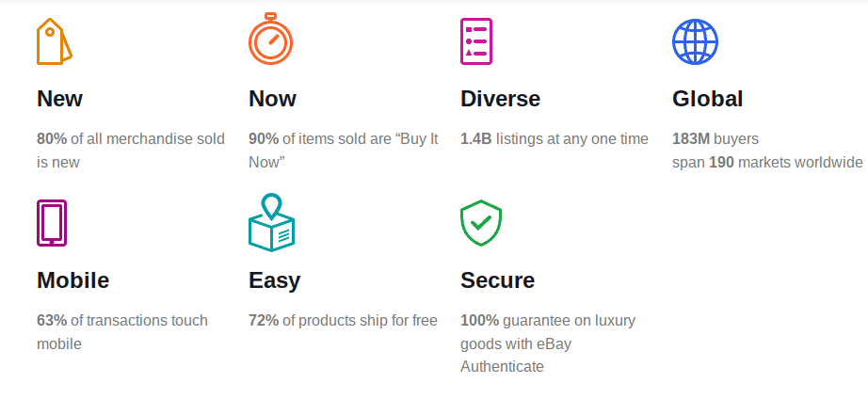Click the "Secure" heading
Image resolution: width=868 pixels, height=399 pixels.
point(498,280)
